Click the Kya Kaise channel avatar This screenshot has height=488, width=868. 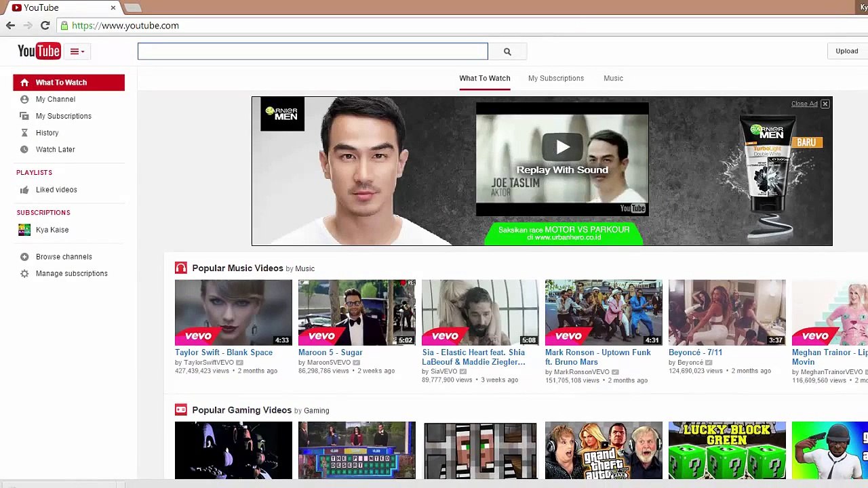pos(24,230)
